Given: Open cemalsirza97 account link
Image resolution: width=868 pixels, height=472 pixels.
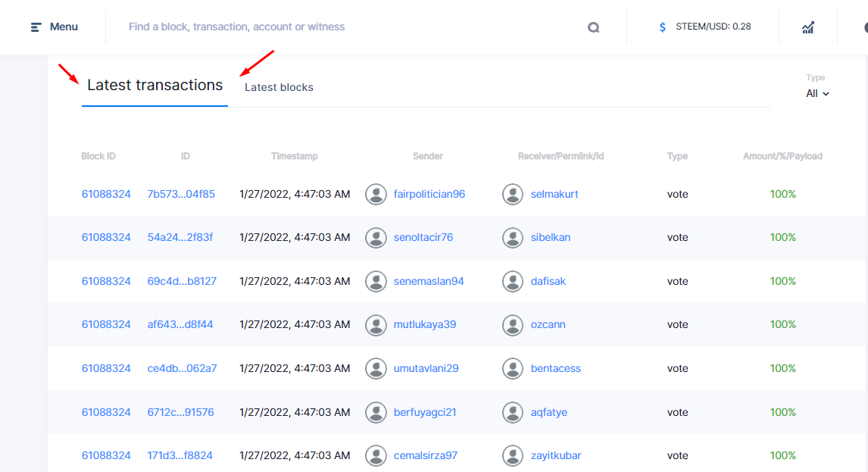Looking at the screenshot, I should click(425, 455).
